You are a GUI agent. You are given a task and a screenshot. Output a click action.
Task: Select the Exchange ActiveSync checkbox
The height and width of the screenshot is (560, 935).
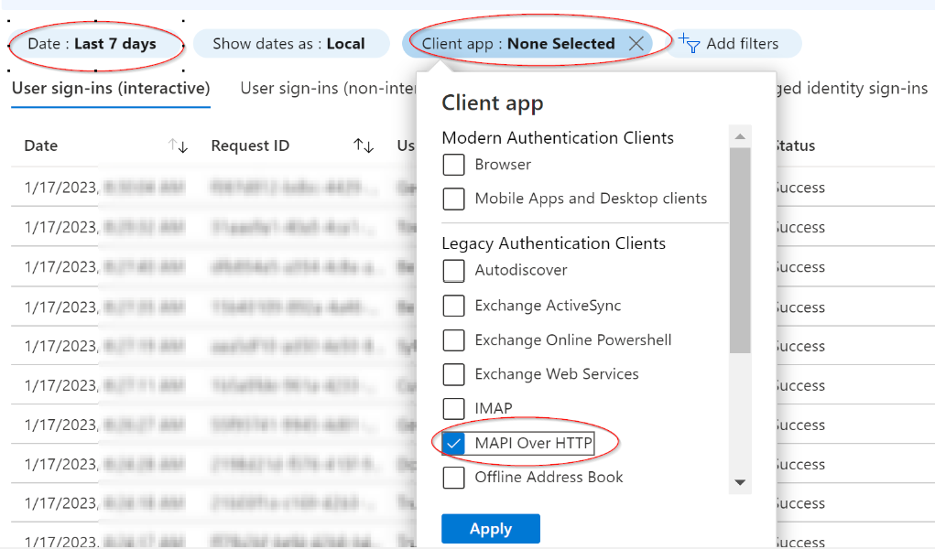point(453,306)
